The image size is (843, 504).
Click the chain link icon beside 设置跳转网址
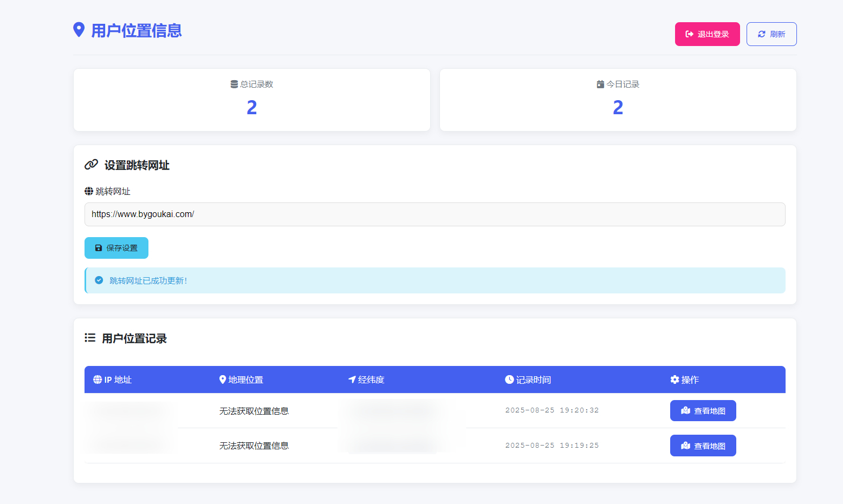(x=91, y=165)
